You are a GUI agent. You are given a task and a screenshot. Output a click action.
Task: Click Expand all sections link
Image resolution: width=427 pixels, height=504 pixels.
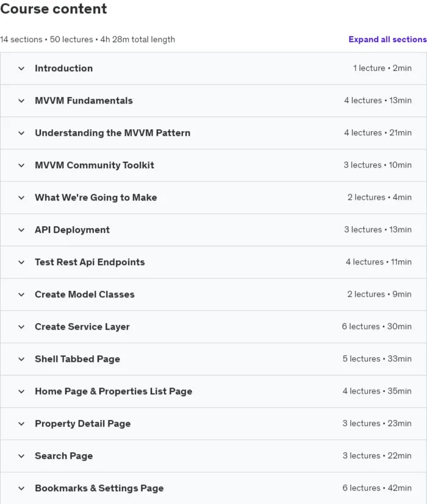point(387,40)
